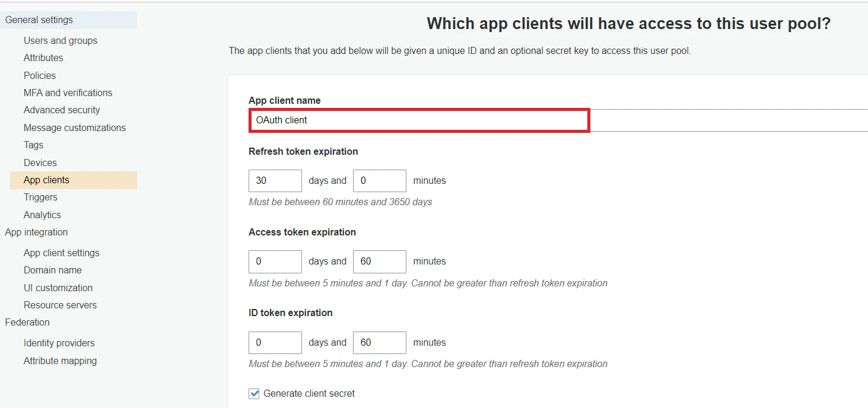
Task: Go to Users and groups
Action: point(61,41)
